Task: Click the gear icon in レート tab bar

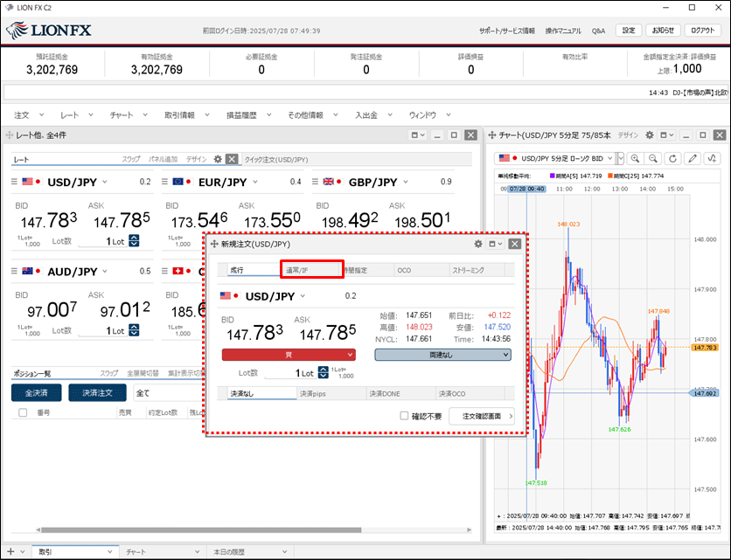Action: [x=218, y=159]
